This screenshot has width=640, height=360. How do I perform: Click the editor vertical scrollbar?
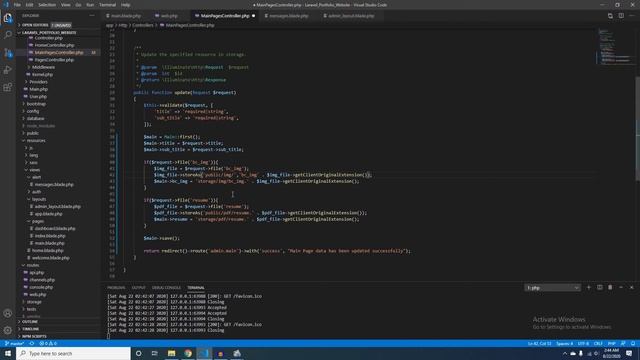pos(638,129)
